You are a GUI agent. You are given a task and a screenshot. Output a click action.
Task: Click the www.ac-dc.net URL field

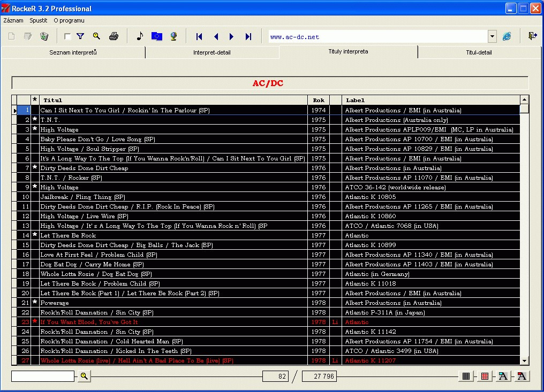[378, 37]
